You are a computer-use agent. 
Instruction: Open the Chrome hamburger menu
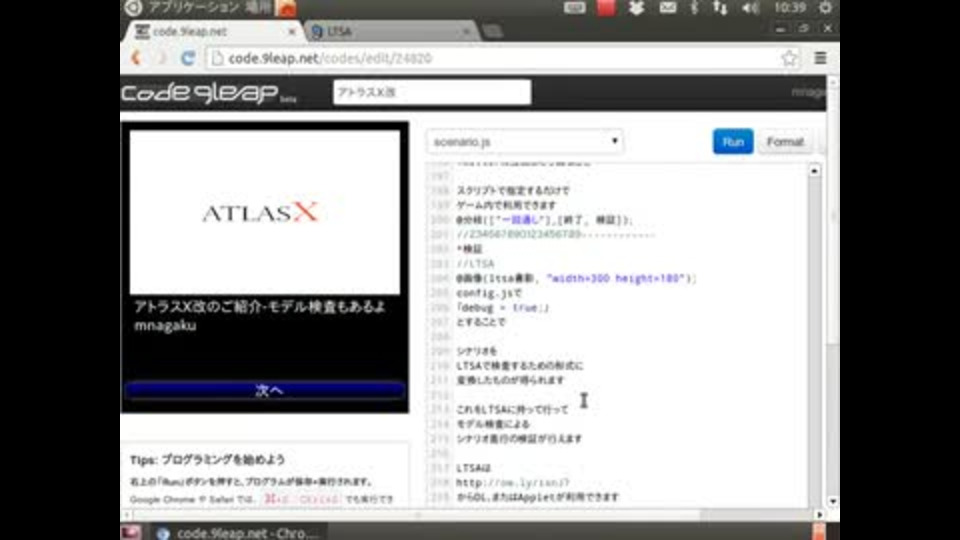pyautogui.click(x=820, y=58)
